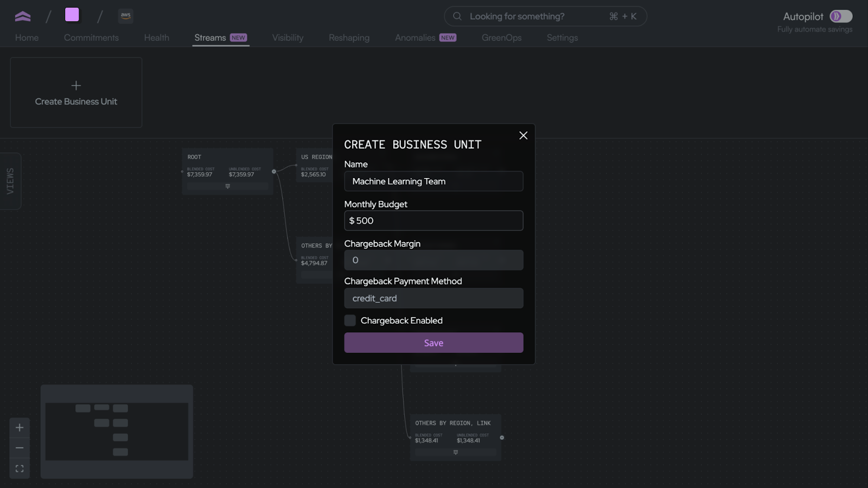Click the ROOT node output connector dot
Viewport: 868px width, 488px height.
[274, 172]
